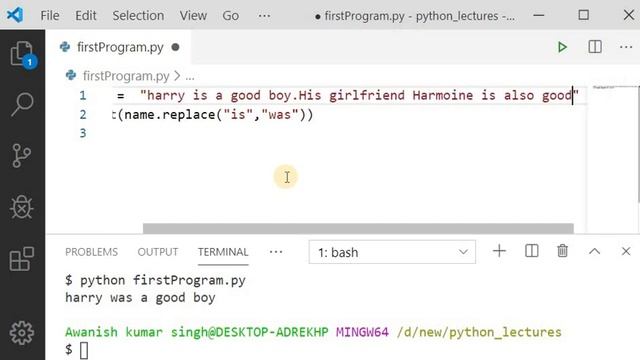Click "replace" in line 2 of code
Screen dimensions: 640x360
coord(188,115)
